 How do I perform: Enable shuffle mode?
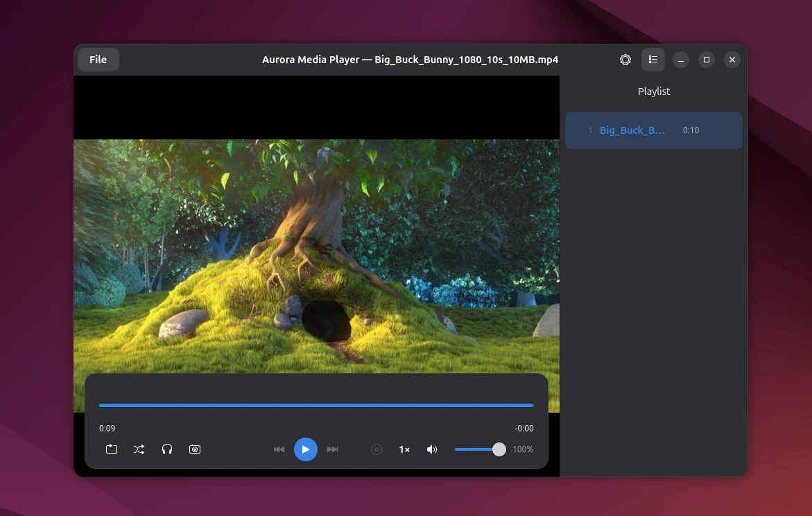coord(139,449)
